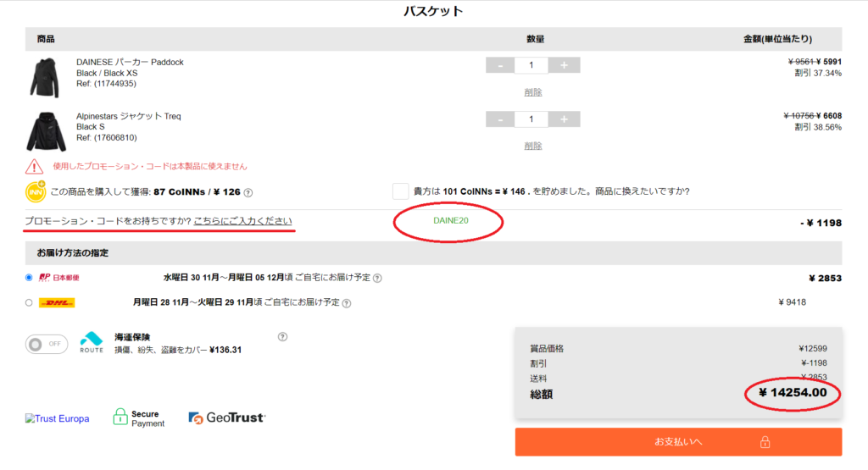Click 削除 link for Alpinestars jacket
The image size is (868, 470).
point(532,146)
